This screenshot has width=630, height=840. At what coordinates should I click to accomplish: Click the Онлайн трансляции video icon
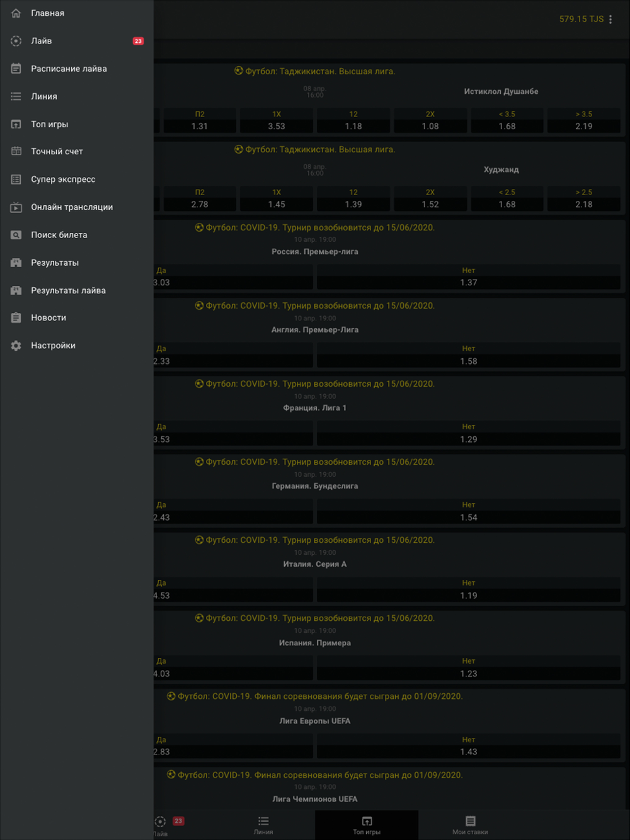pos(16,207)
